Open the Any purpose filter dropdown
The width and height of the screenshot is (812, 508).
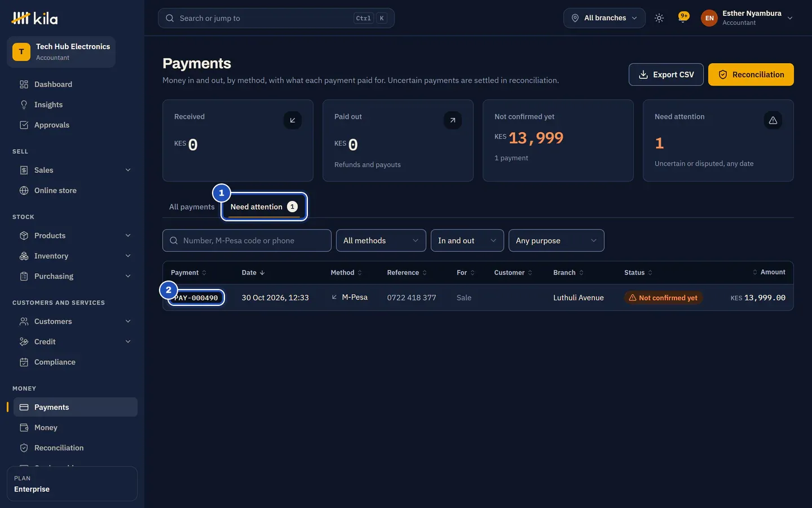[557, 240]
